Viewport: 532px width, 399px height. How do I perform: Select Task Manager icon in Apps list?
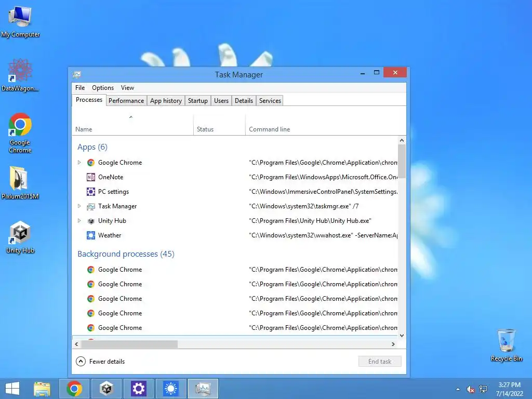click(x=90, y=206)
